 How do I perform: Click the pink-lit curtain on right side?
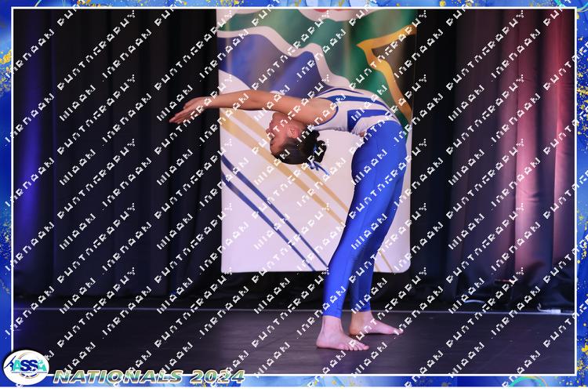click(533, 157)
